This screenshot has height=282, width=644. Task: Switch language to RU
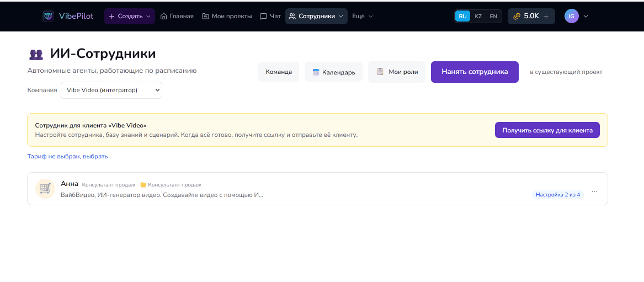coord(463,17)
